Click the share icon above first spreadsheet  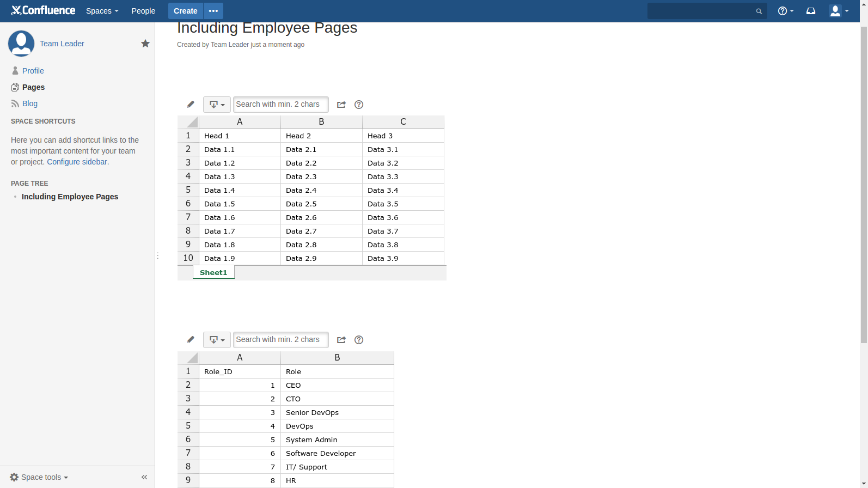[341, 105]
